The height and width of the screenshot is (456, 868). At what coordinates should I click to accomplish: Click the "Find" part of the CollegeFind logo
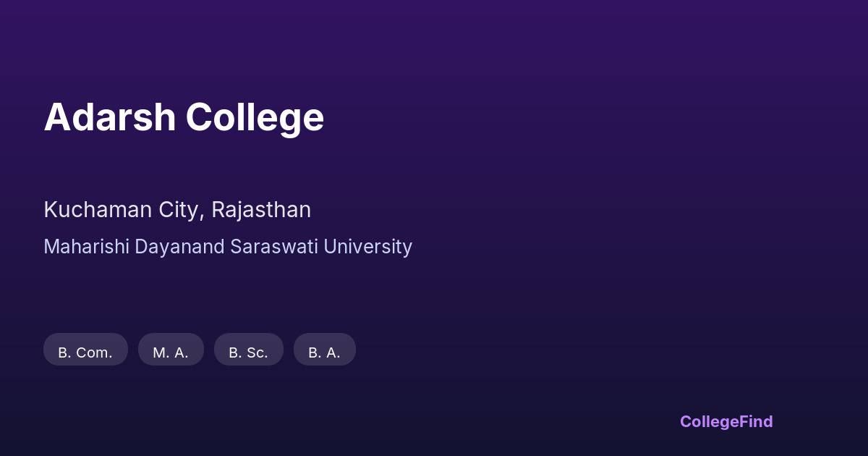[757, 421]
